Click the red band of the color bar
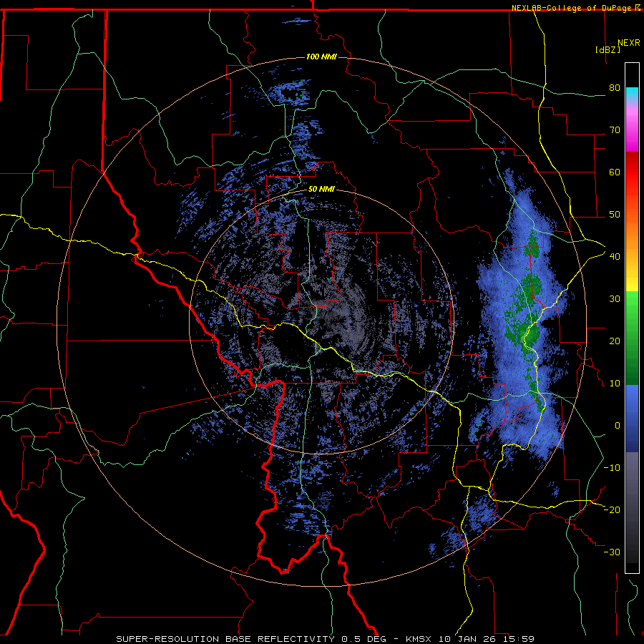This screenshot has width=644, height=644. pos(632,173)
